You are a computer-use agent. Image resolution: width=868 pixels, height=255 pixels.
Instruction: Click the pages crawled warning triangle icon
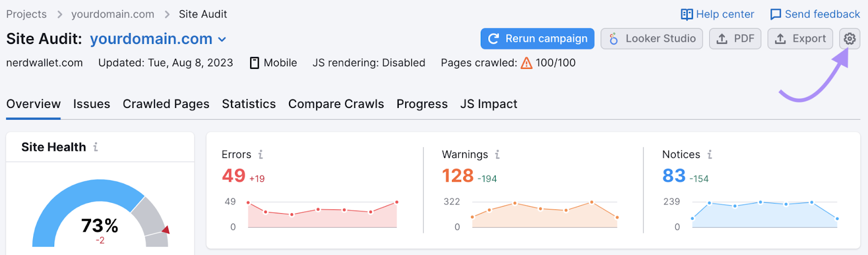click(x=526, y=63)
